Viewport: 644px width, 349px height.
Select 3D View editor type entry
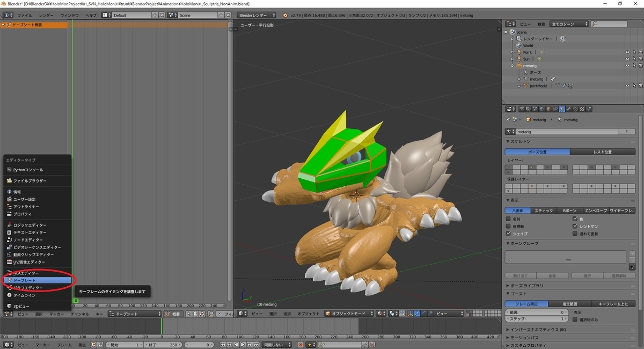[x=38, y=306]
